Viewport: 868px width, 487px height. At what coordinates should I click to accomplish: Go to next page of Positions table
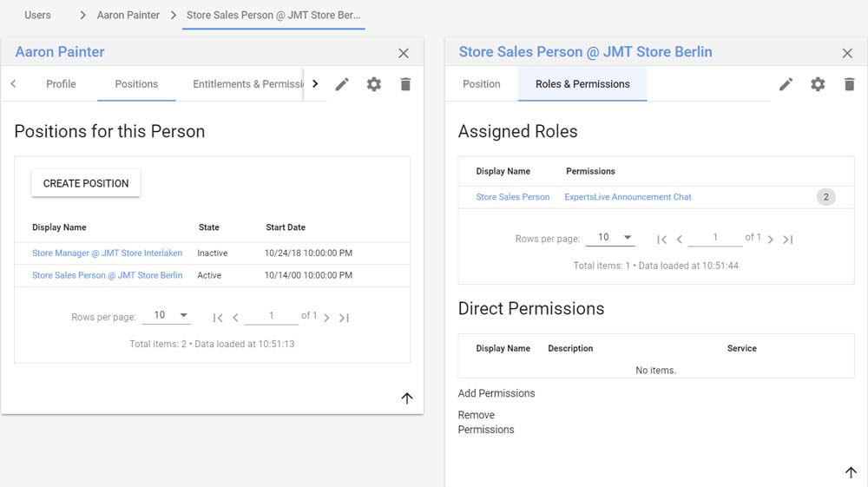[x=326, y=318]
